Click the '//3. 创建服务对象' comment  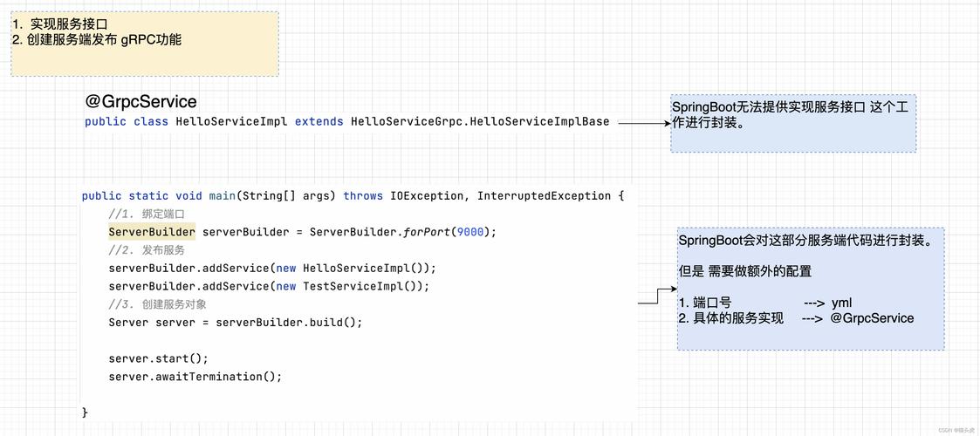click(157, 304)
